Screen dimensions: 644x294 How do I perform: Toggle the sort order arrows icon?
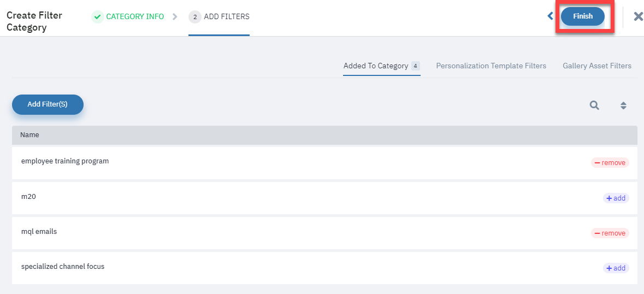click(x=623, y=105)
